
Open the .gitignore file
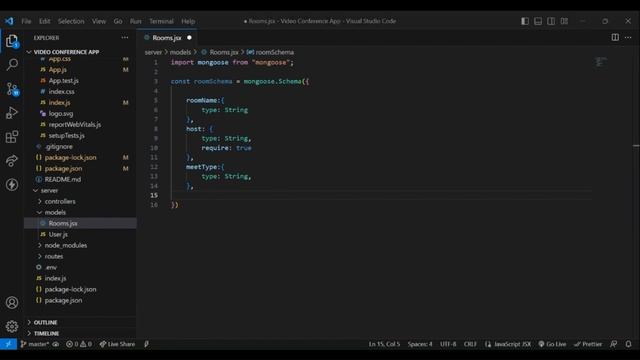[59, 147]
